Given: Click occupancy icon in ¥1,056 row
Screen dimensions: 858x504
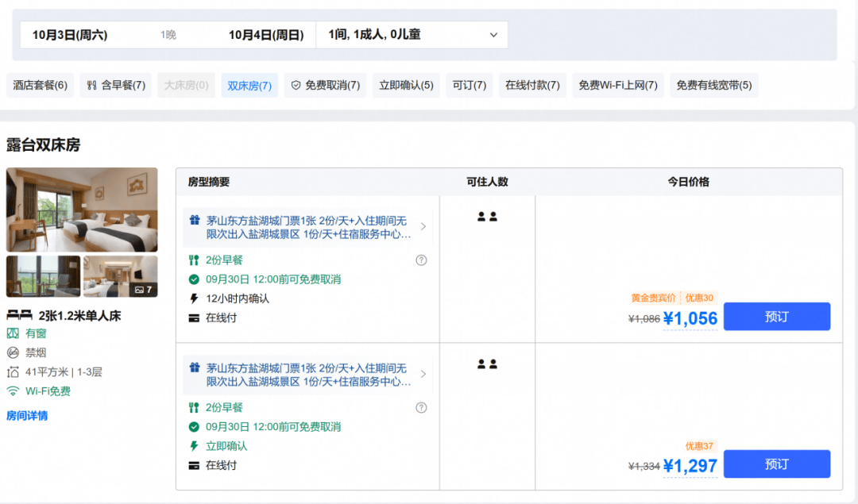Looking at the screenshot, I should coord(487,217).
